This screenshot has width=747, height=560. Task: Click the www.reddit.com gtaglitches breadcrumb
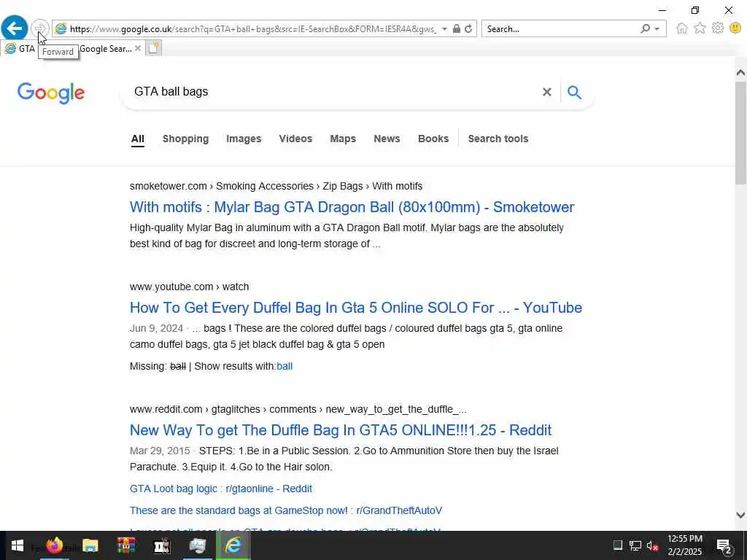point(298,410)
